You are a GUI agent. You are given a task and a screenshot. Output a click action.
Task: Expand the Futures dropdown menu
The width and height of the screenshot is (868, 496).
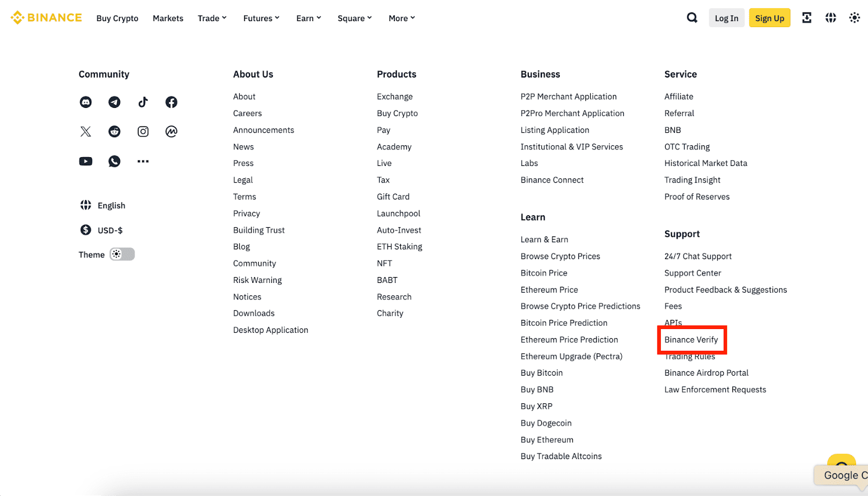coord(261,18)
